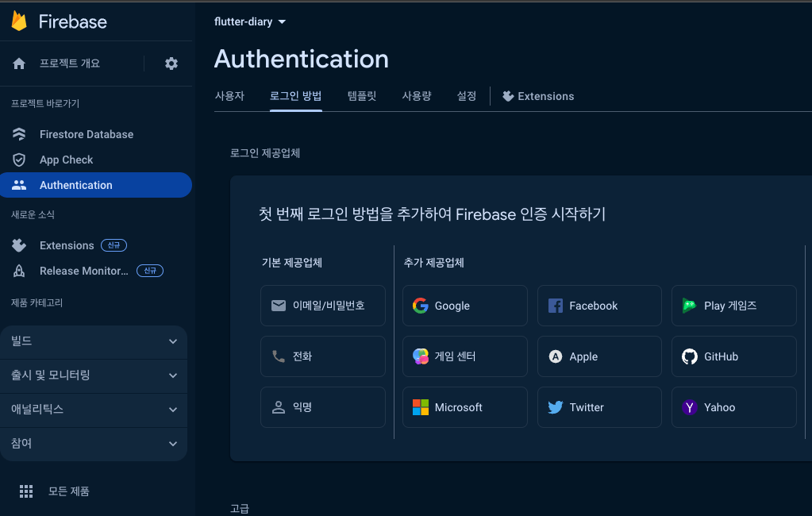Click the Authentication people icon in sidebar
This screenshot has width=812, height=516.
pos(19,185)
